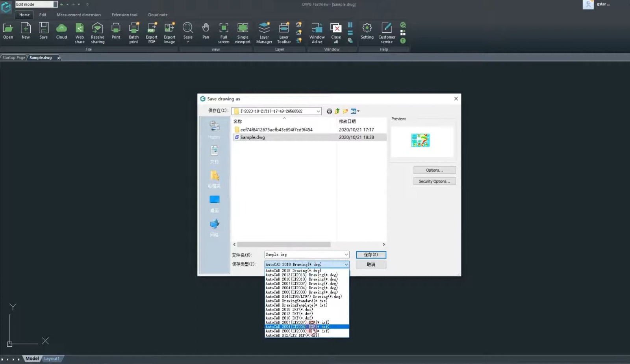Switch to the Measurement dimension tab

point(79,15)
